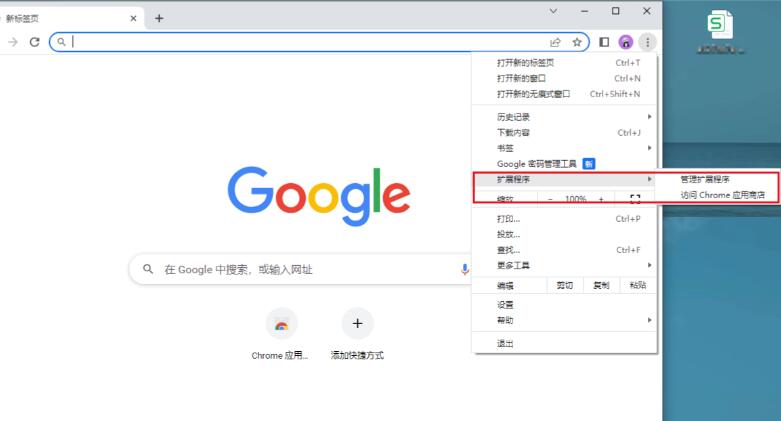Open the Chrome 应用 shortcut icon

(x=281, y=324)
